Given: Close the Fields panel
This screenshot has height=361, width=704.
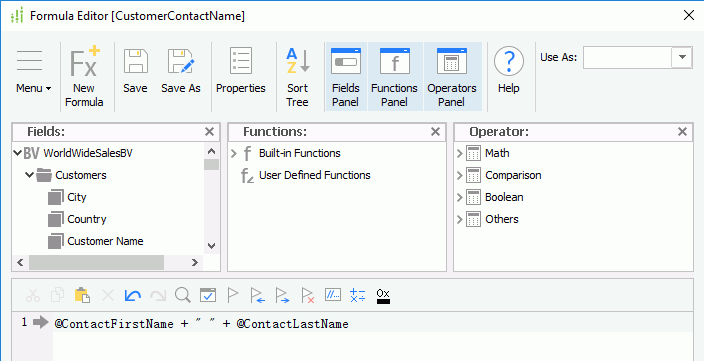Looking at the screenshot, I should pos(209,132).
